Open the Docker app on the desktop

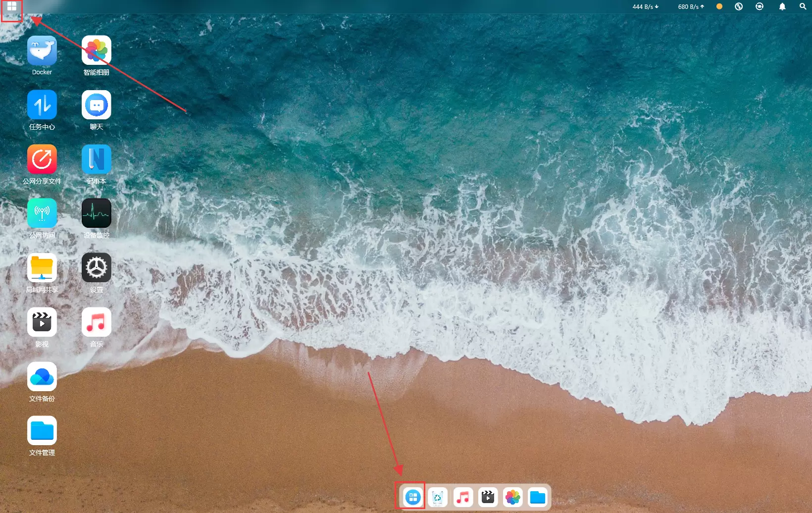click(x=42, y=51)
